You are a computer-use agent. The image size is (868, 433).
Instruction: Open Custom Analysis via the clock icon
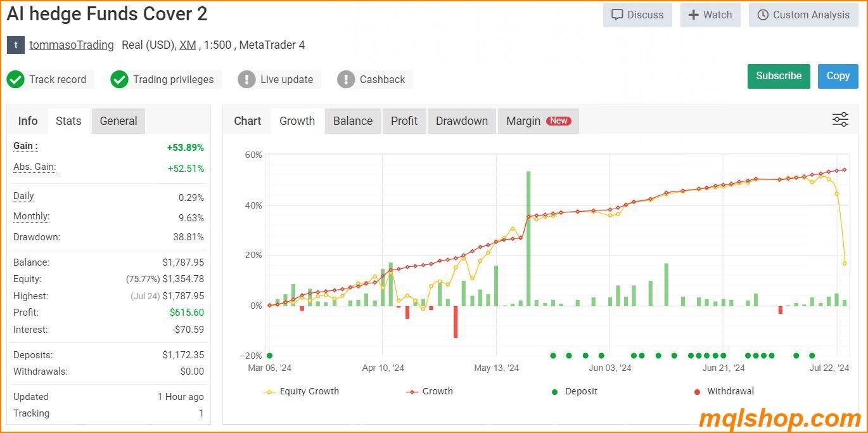(762, 15)
